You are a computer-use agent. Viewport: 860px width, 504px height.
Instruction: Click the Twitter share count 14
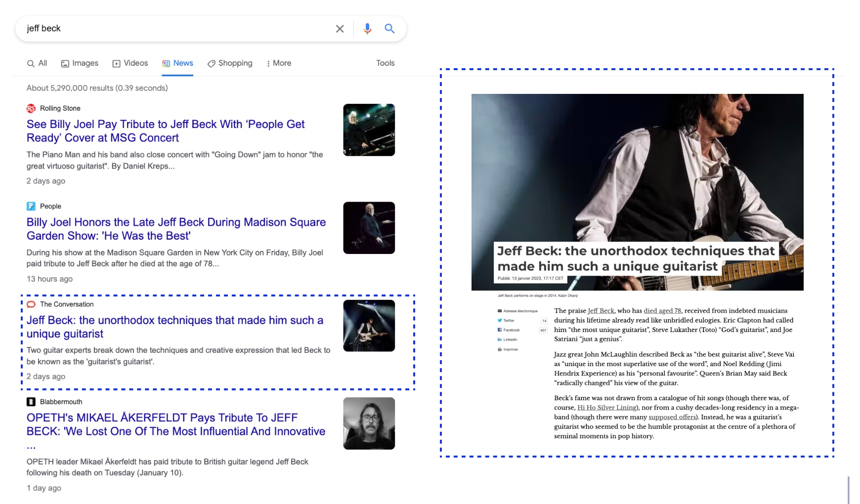coord(544,321)
